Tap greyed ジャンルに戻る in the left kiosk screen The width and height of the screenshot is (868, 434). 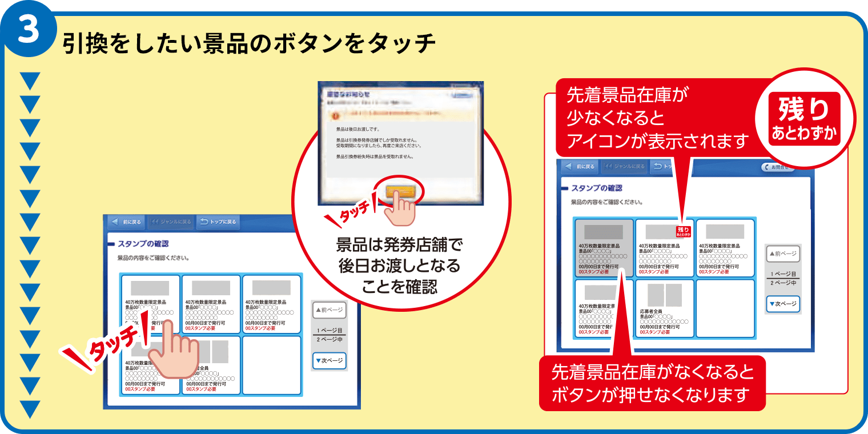(x=170, y=222)
